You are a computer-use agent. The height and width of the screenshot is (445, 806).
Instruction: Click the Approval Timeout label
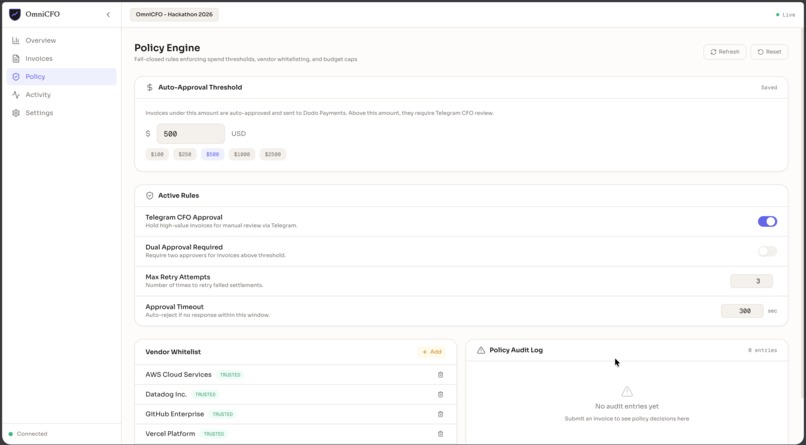tap(175, 307)
